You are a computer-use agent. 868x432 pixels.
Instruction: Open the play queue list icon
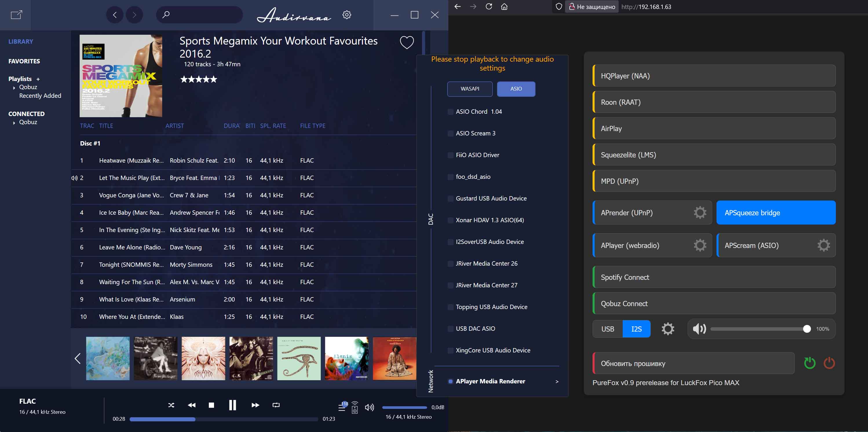click(x=342, y=407)
